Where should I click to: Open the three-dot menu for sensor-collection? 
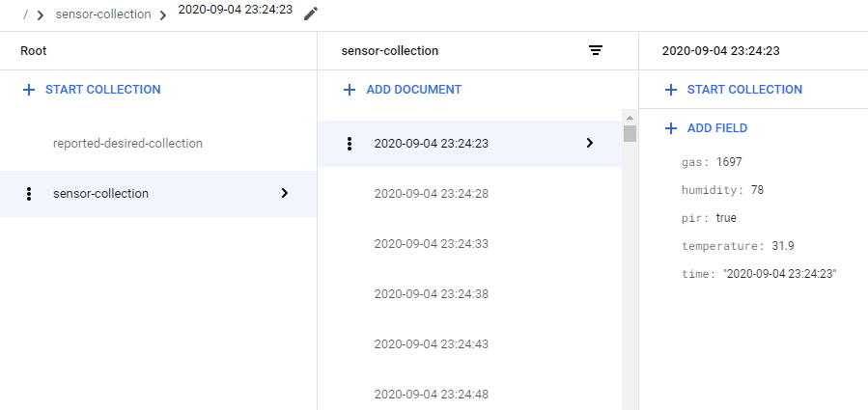[29, 194]
